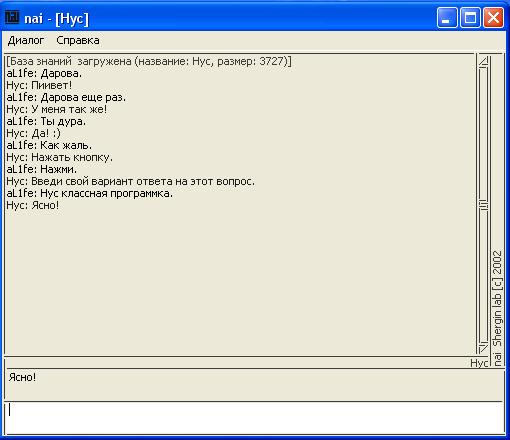Screen dimensions: 510x440
Task: Click the line 'Нус: Введи свой вариант ответа'
Action: point(130,181)
